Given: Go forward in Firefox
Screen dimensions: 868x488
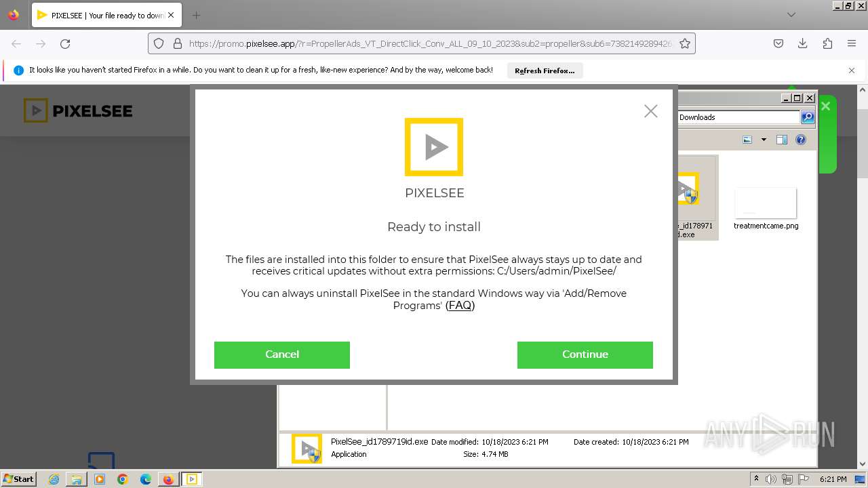Looking at the screenshot, I should [41, 43].
